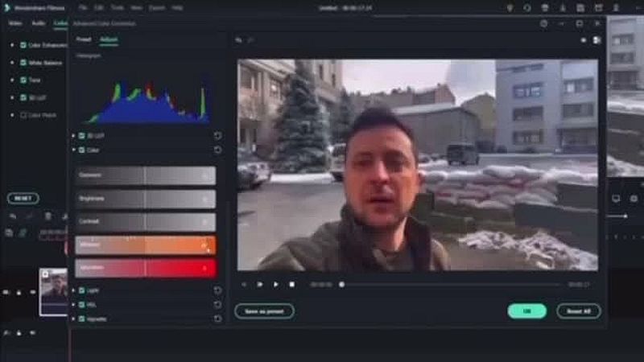This screenshot has height=362, width=644.
Task: Reset the Light section values
Action: tap(217, 290)
